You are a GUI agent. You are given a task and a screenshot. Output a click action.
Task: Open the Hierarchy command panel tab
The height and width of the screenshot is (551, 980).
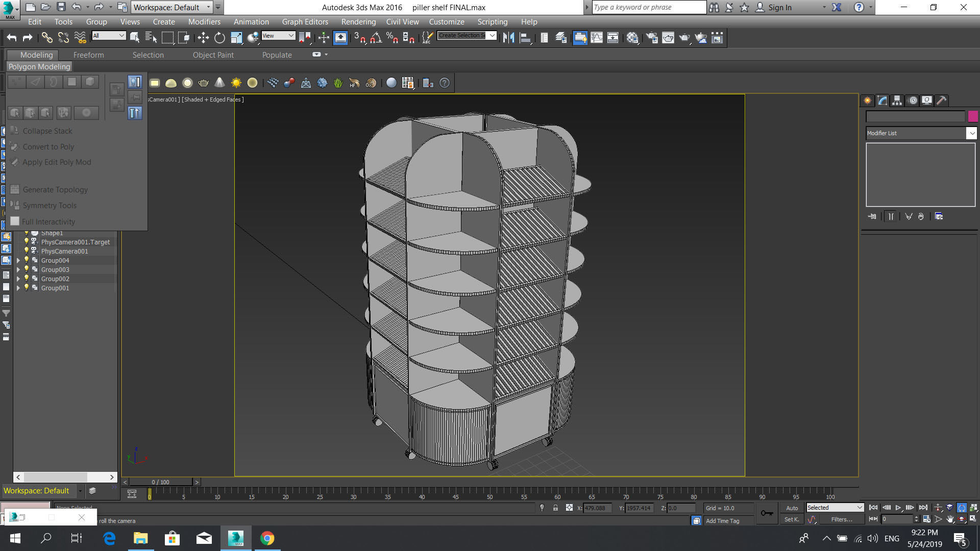[897, 101]
